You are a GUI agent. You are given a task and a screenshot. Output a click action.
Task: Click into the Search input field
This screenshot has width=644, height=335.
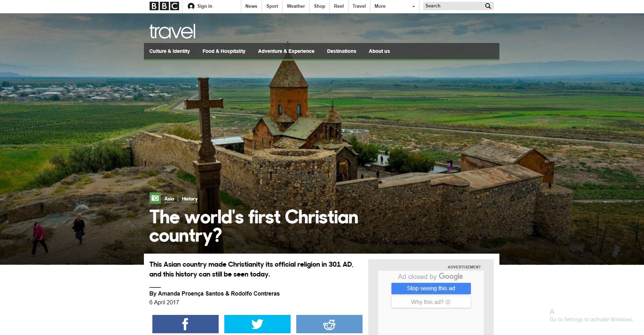click(454, 6)
